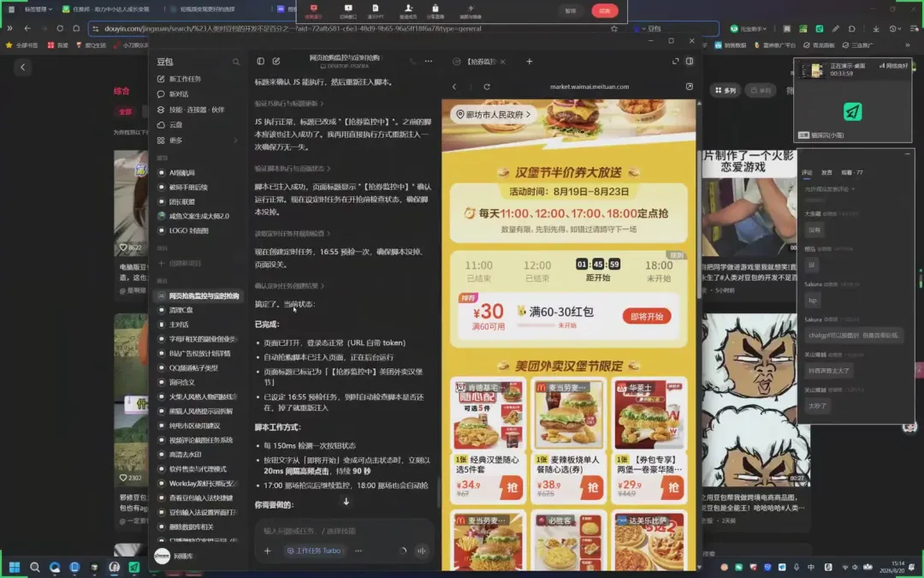Screen dimensions: 924x578
Task: Toggle the sidebar collapse icon in chat header
Action: (x=260, y=62)
